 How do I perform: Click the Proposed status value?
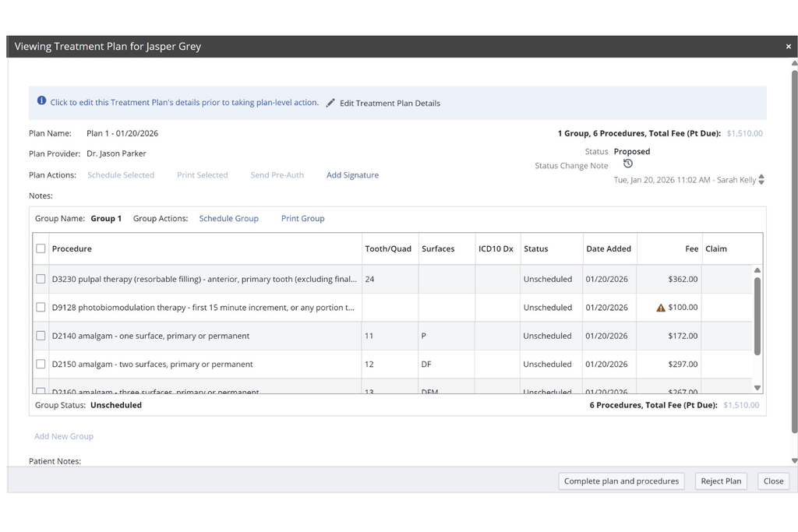click(x=631, y=152)
